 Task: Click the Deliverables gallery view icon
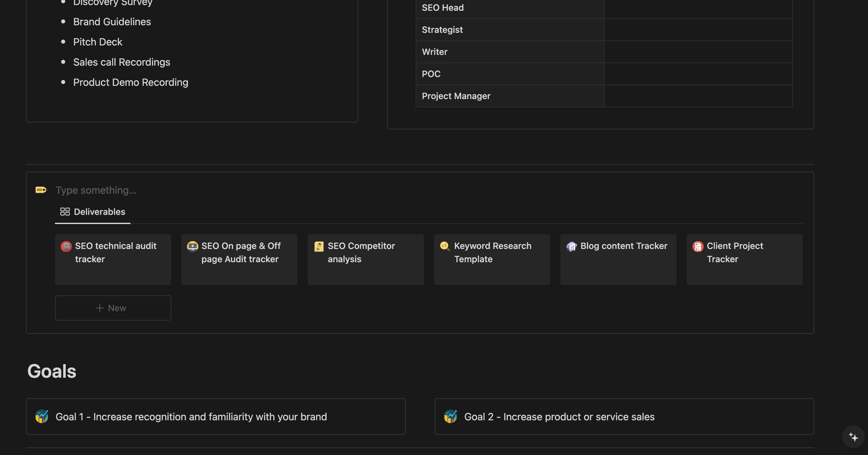65,212
